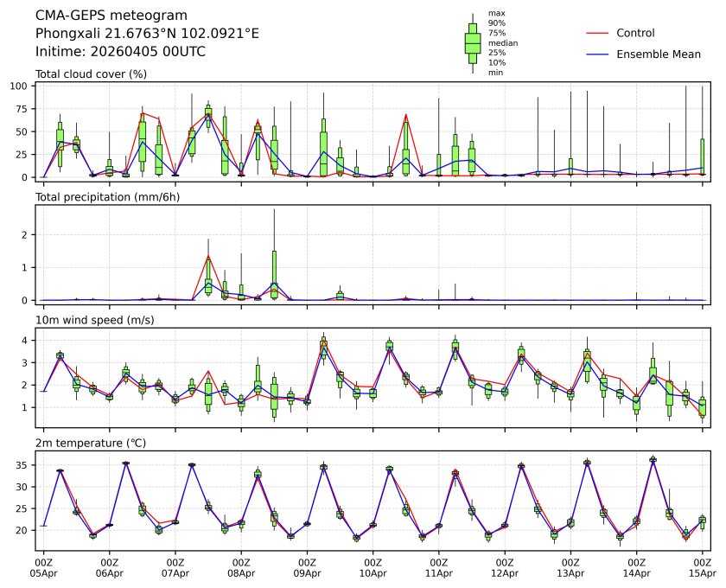Image resolution: width=726 pixels, height=588 pixels.
Task: Select the Total cloud cover panel title
Action: click(x=91, y=73)
